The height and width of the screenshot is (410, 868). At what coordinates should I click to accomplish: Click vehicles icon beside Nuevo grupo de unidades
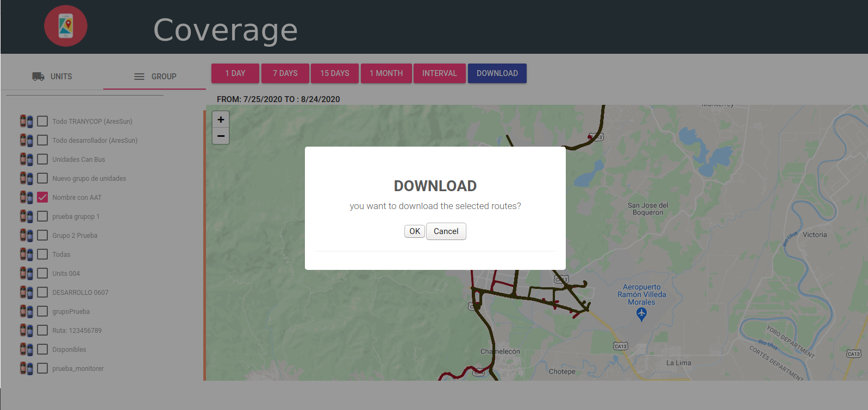(x=27, y=178)
